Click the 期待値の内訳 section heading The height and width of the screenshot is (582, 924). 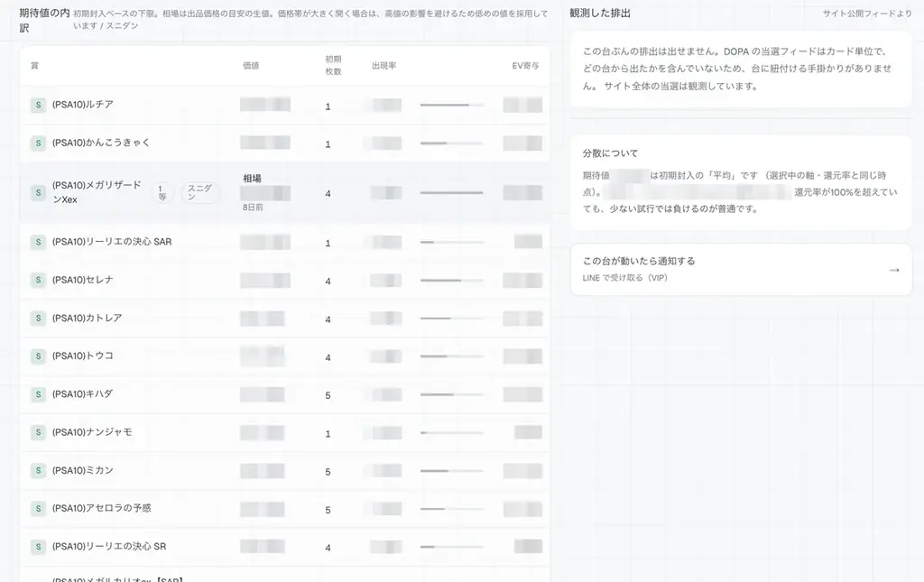point(44,20)
